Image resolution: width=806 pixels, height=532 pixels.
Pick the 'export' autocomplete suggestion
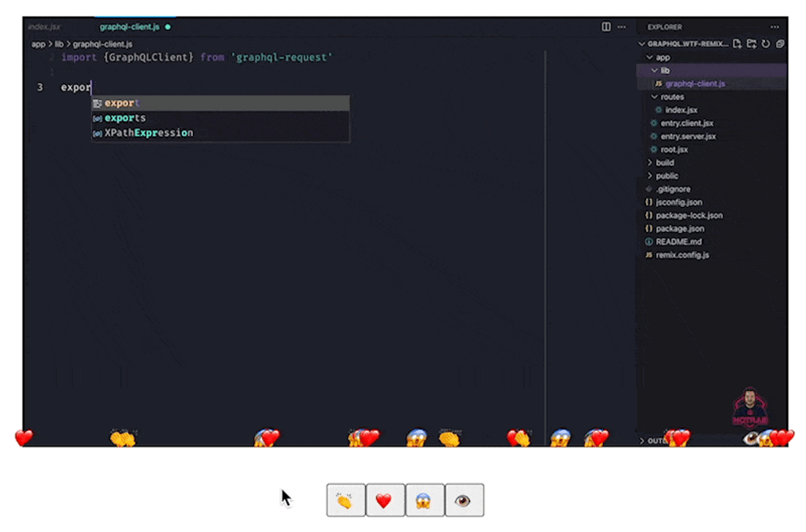click(220, 103)
